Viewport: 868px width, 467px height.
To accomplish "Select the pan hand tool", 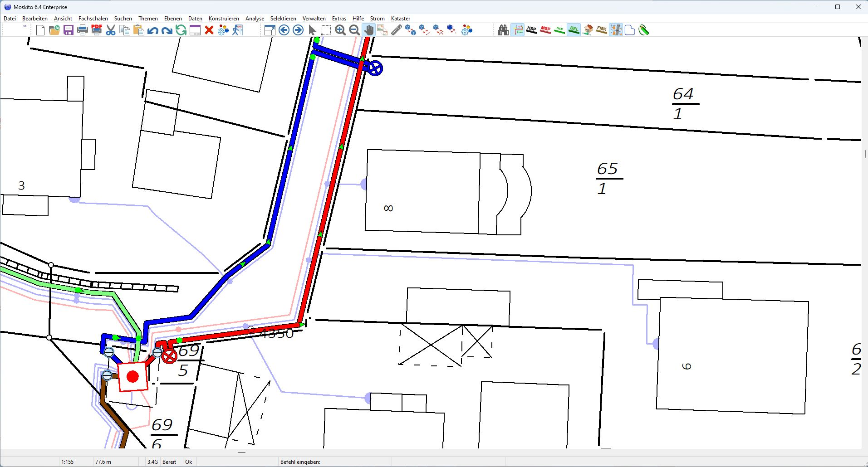I will coord(368,30).
